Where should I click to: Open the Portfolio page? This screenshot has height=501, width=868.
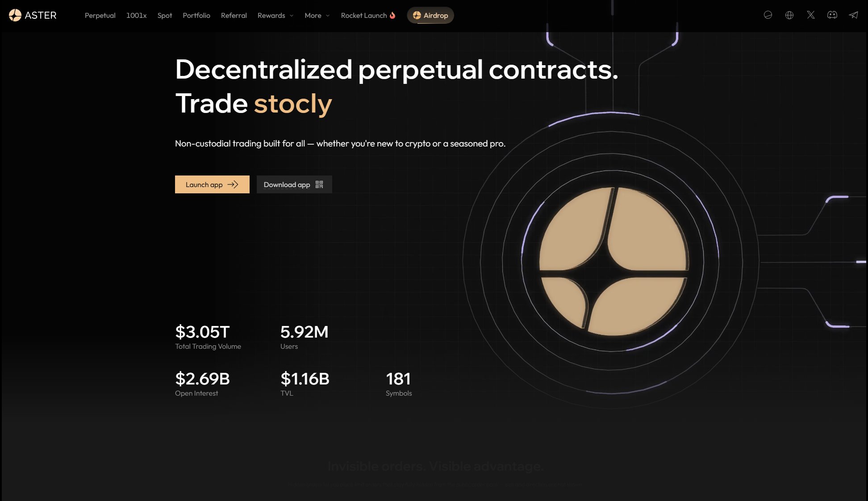[196, 15]
